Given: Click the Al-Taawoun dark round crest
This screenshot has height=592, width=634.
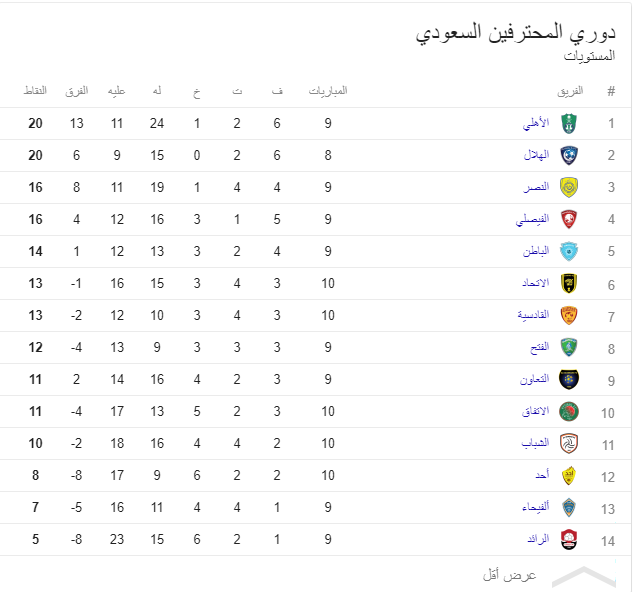Looking at the screenshot, I should pyautogui.click(x=569, y=379).
